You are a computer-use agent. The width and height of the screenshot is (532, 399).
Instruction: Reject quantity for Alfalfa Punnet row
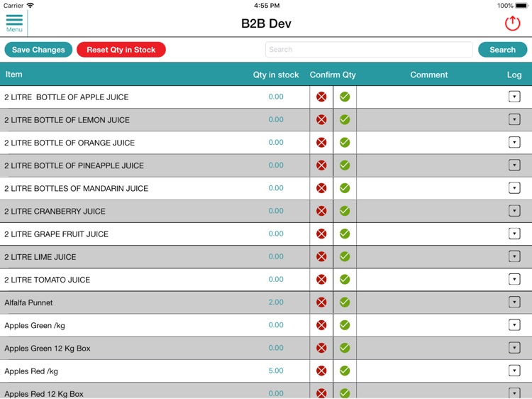tap(321, 302)
